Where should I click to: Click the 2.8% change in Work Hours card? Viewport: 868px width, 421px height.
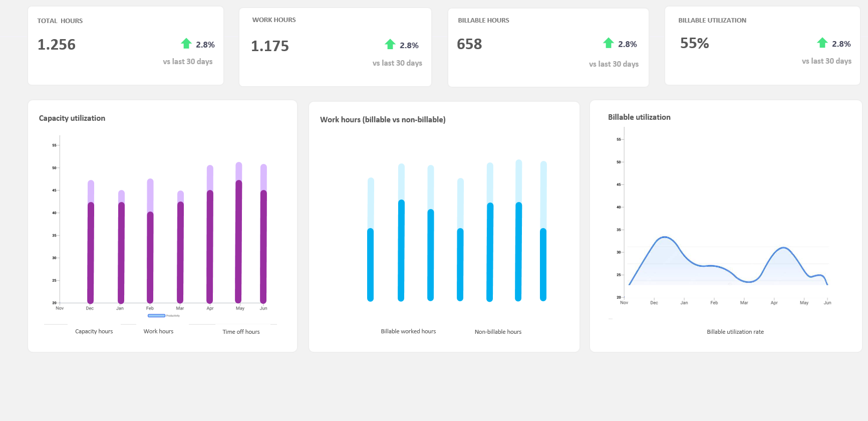point(409,45)
